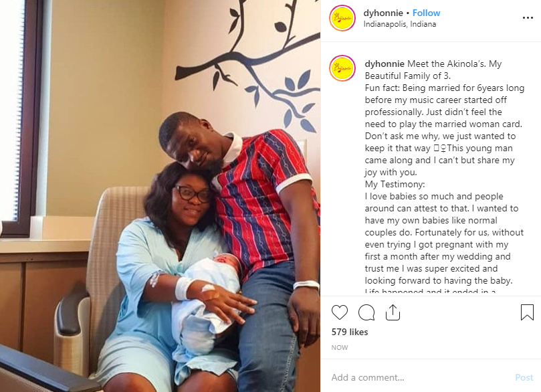Submit comment with the Post button
The image size is (541, 392).
point(524,377)
